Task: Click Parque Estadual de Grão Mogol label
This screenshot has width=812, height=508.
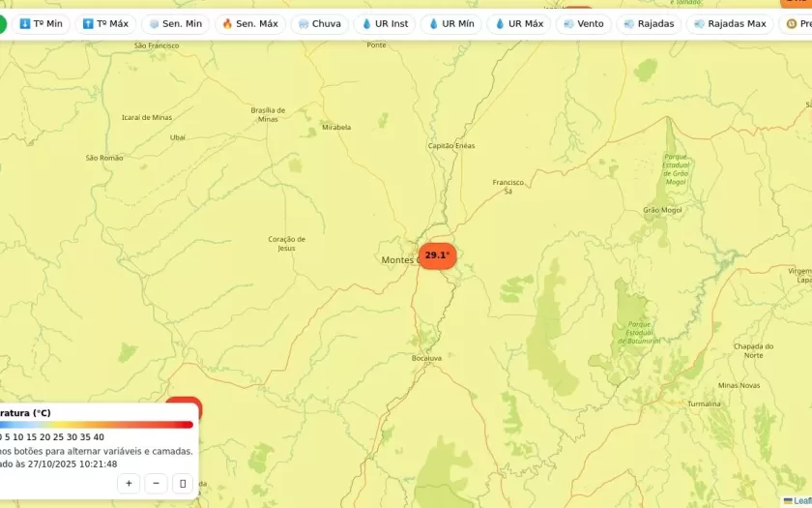Action: pos(676,169)
